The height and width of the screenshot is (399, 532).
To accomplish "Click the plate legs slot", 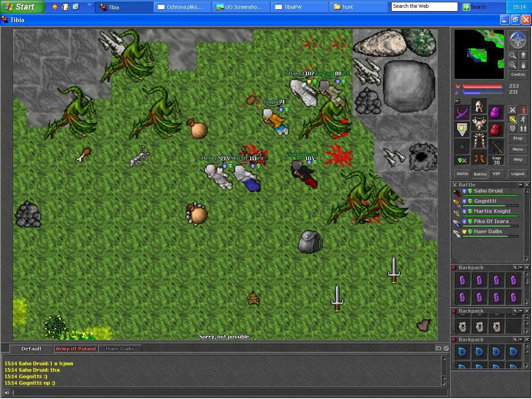I will click(x=479, y=140).
